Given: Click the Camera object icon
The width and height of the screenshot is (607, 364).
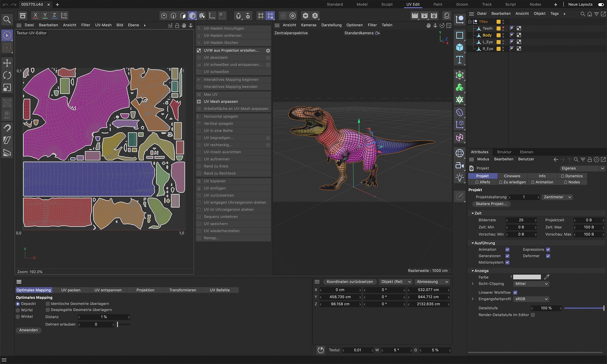Looking at the screenshot, I should (460, 165).
